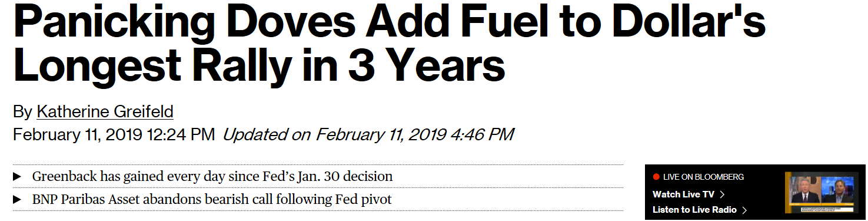
Task: Click the right guest in the live thumbnail
Action: coord(837,190)
